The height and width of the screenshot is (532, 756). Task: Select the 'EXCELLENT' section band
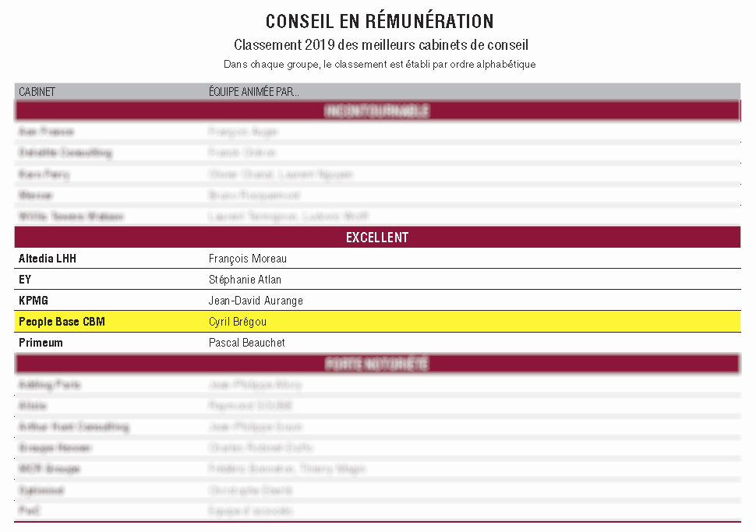click(x=377, y=237)
